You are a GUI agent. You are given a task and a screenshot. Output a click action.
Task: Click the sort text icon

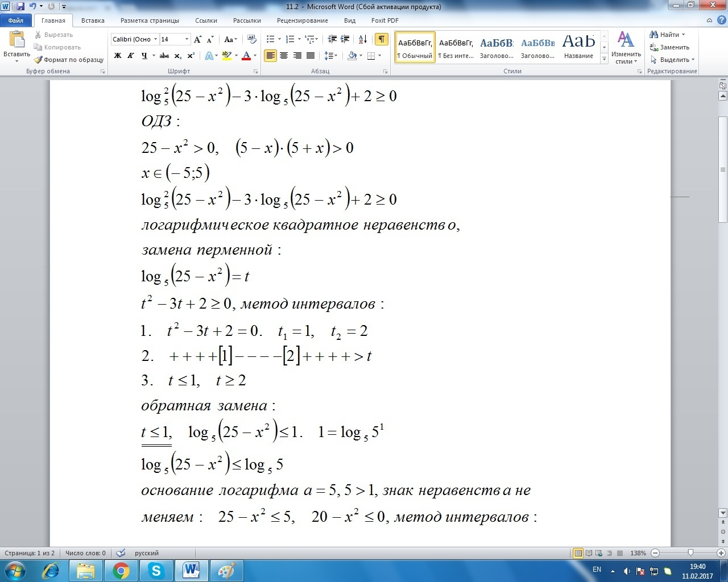[363, 39]
